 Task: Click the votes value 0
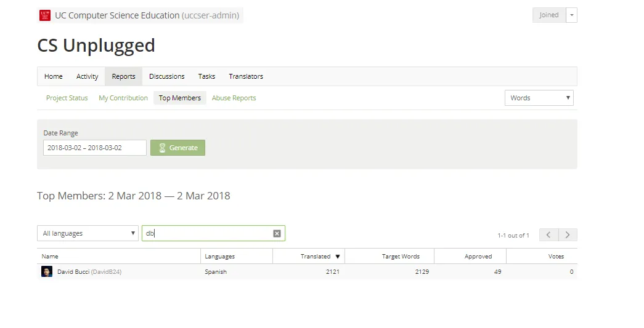click(571, 271)
